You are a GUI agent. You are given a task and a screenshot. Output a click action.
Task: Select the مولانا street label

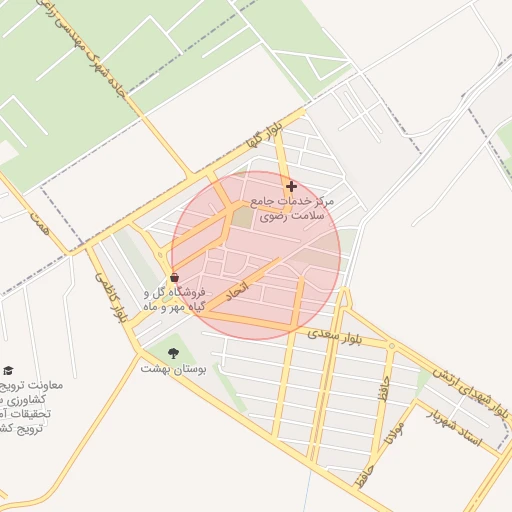click(x=394, y=433)
